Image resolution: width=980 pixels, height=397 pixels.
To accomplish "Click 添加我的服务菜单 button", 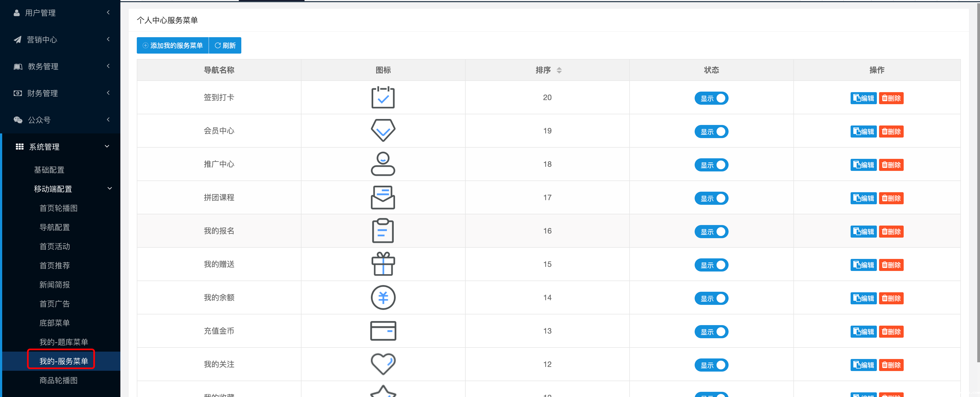I will [x=172, y=46].
